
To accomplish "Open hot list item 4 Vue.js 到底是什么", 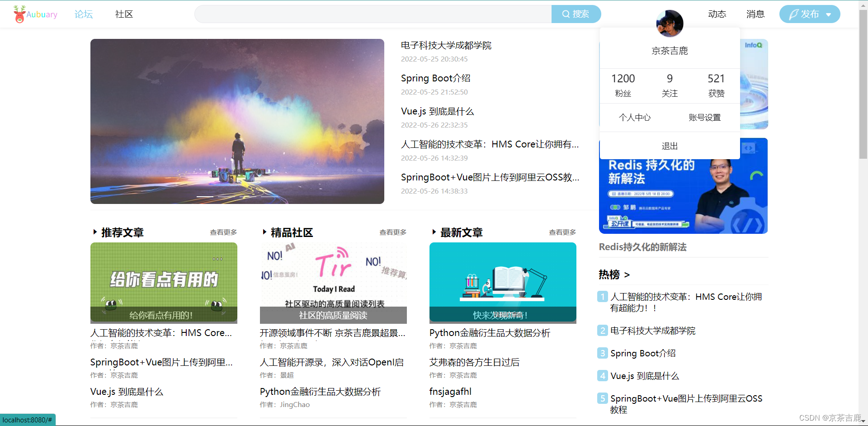I will point(645,376).
